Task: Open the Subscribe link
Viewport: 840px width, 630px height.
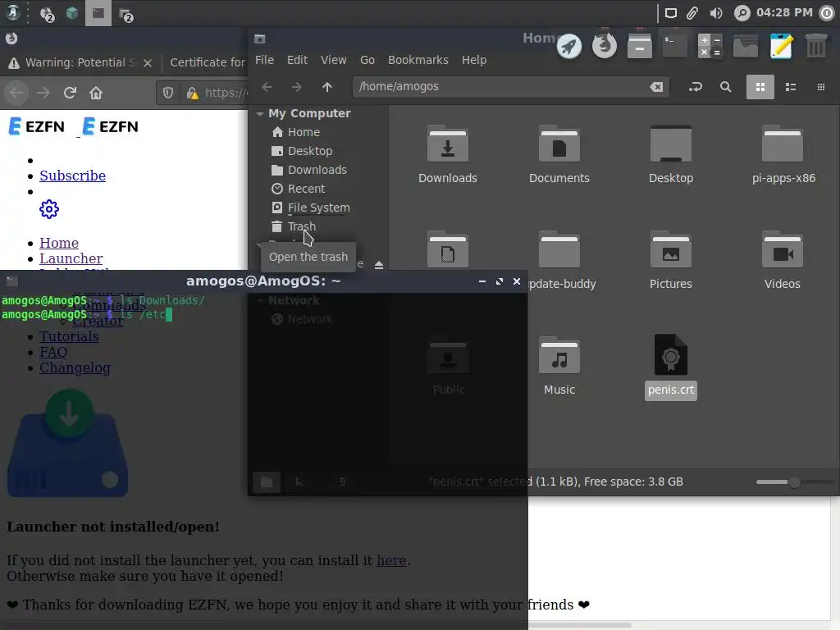Action: 72,176
